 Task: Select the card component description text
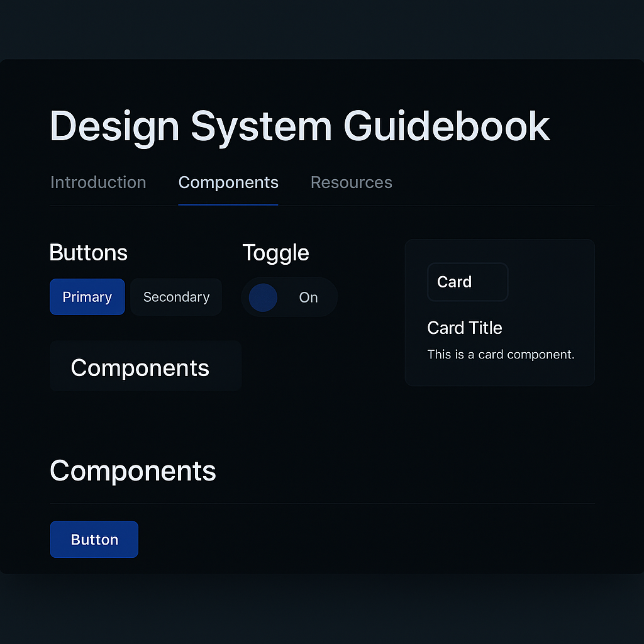501,354
